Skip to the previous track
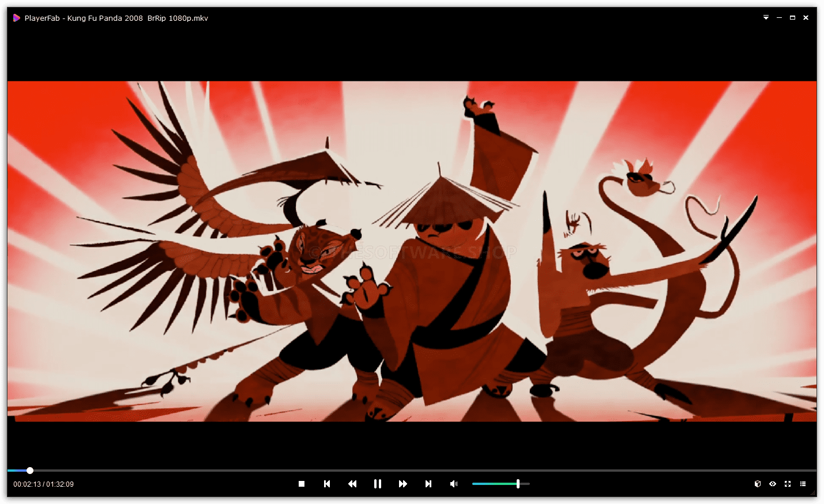This screenshot has height=504, width=824. [x=327, y=484]
